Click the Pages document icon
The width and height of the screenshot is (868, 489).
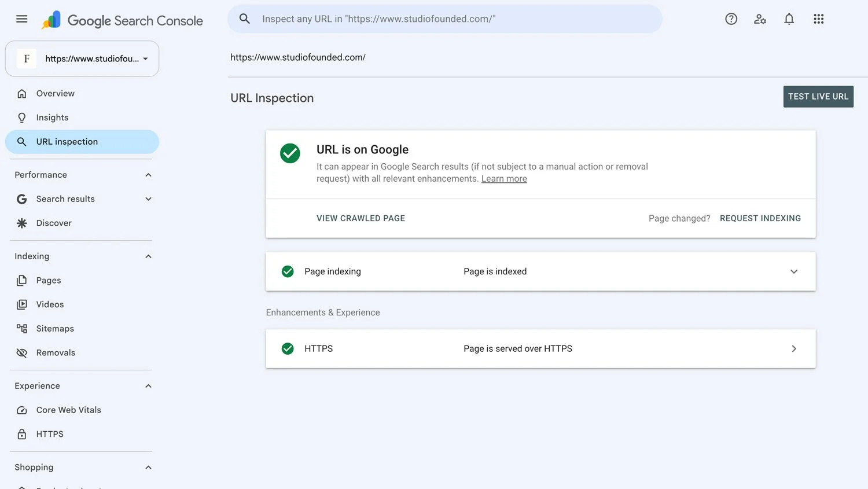22,281
